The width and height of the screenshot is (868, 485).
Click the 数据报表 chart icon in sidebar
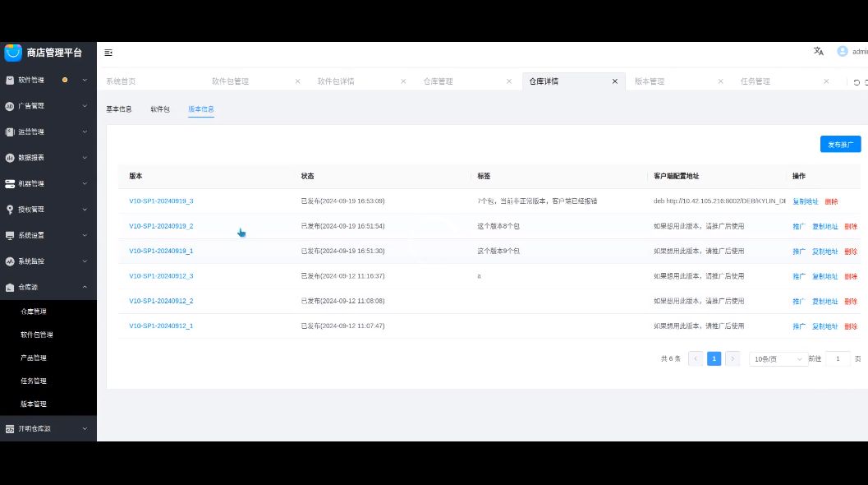10,158
